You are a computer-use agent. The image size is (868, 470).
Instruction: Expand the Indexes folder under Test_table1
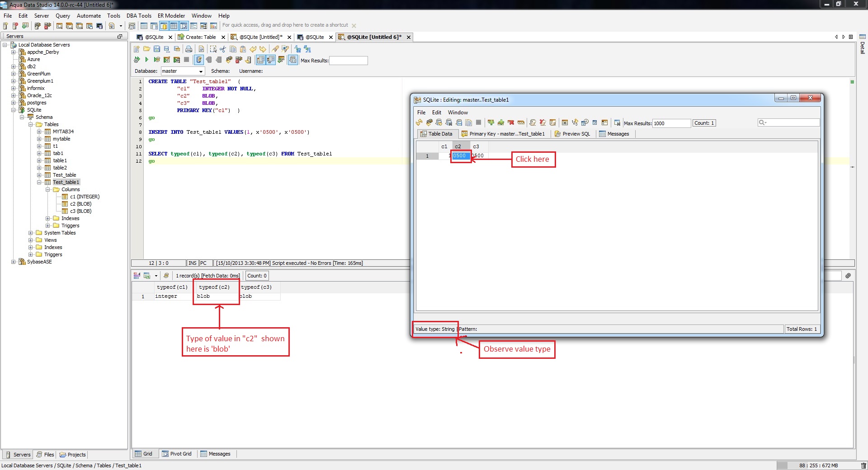48,218
